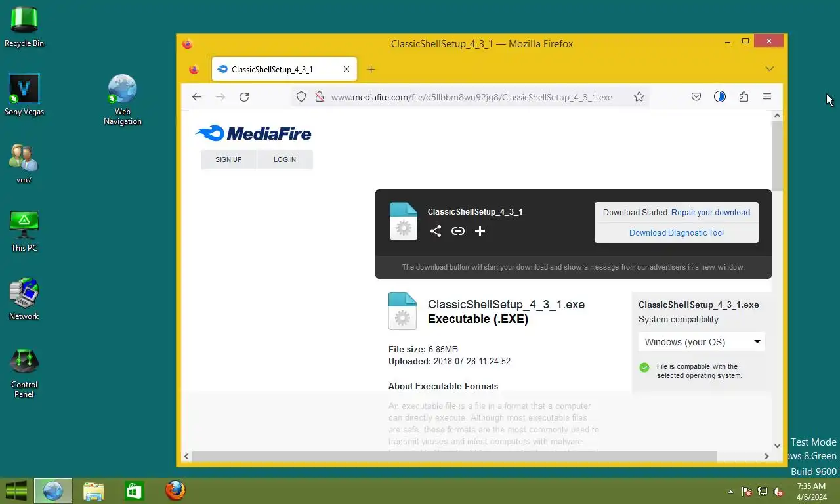Image resolution: width=840 pixels, height=504 pixels.
Task: Open the list all tabs chevron
Action: tap(770, 69)
